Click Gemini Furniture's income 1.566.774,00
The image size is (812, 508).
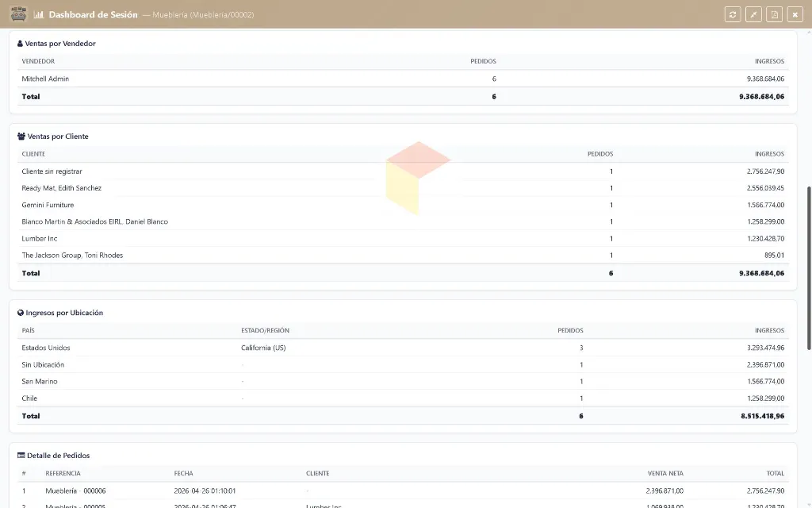[x=765, y=205]
